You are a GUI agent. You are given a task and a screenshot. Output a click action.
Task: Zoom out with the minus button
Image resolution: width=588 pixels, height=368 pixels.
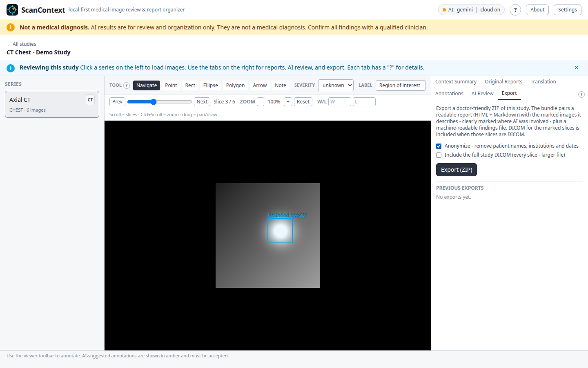(261, 102)
